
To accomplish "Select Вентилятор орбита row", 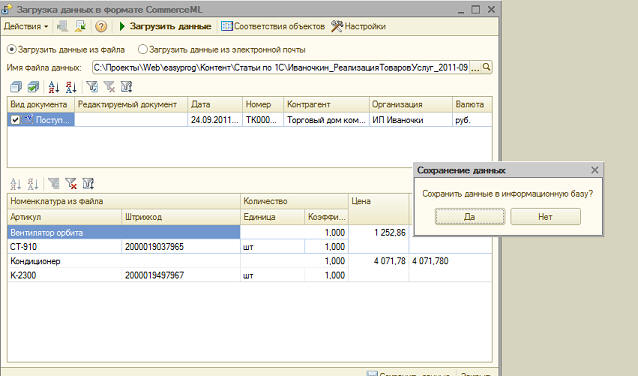I will [124, 233].
